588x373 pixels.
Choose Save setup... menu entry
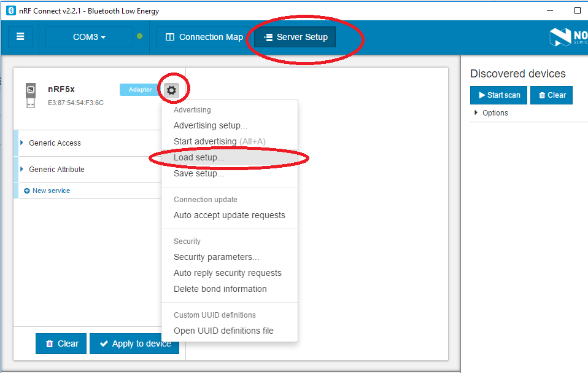[230, 173]
